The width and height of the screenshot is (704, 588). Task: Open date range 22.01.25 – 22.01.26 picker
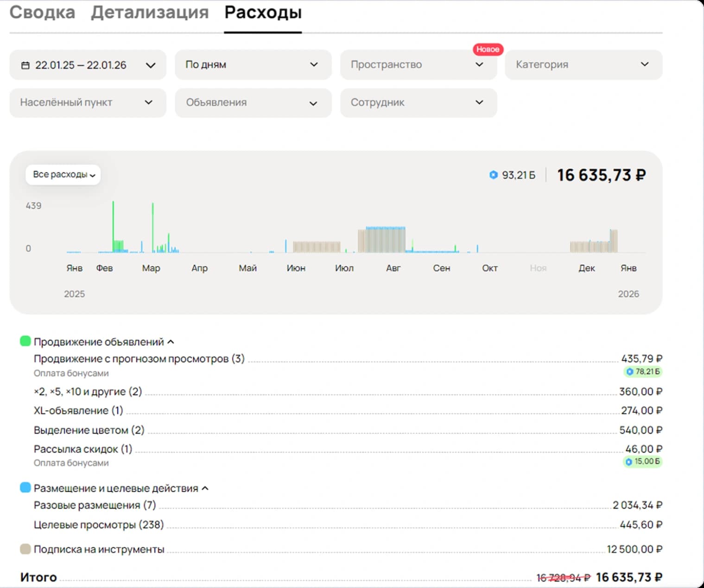pos(88,65)
